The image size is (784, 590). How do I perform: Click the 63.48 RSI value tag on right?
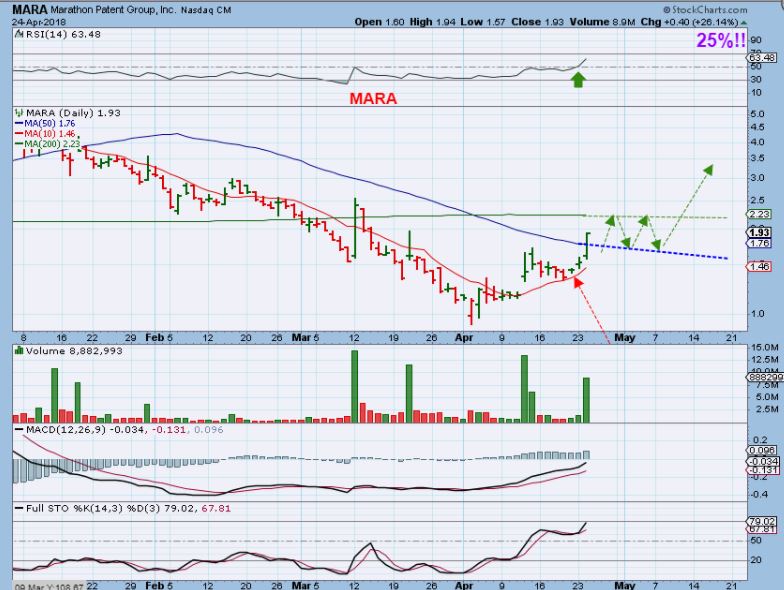click(762, 58)
